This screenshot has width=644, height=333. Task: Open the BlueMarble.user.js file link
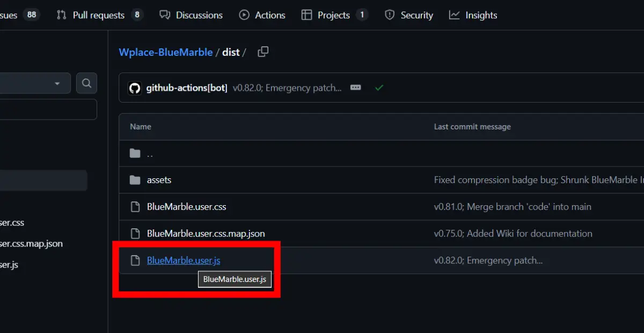(x=184, y=260)
